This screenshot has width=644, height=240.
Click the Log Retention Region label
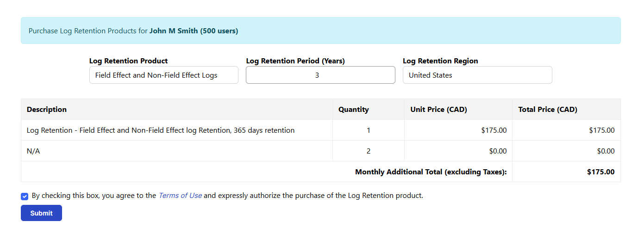pos(440,61)
